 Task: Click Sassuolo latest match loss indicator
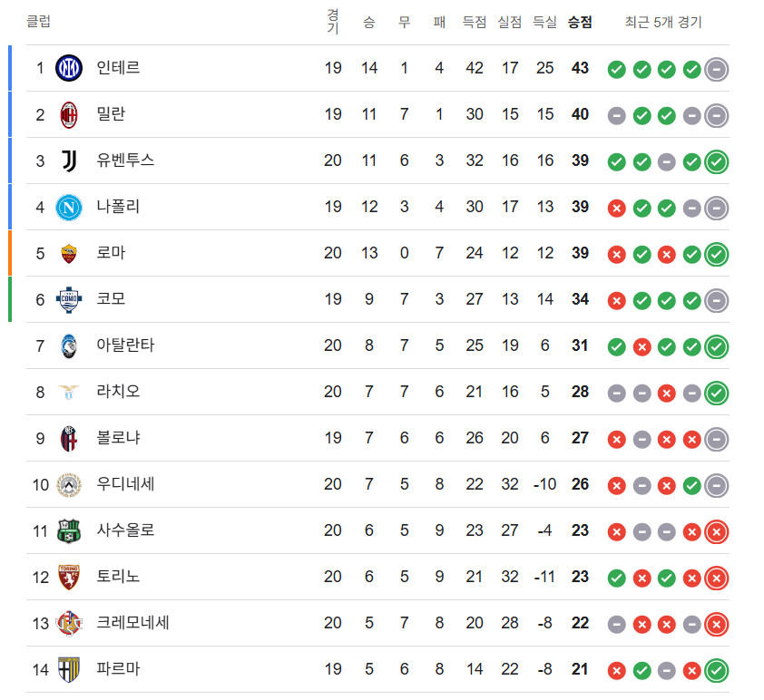716,532
